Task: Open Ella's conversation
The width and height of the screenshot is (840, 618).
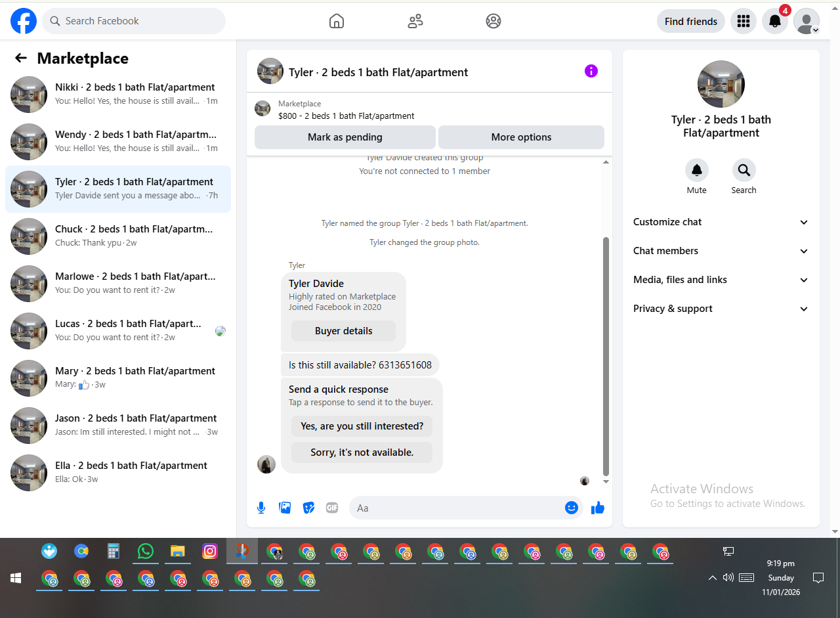Action: (118, 473)
